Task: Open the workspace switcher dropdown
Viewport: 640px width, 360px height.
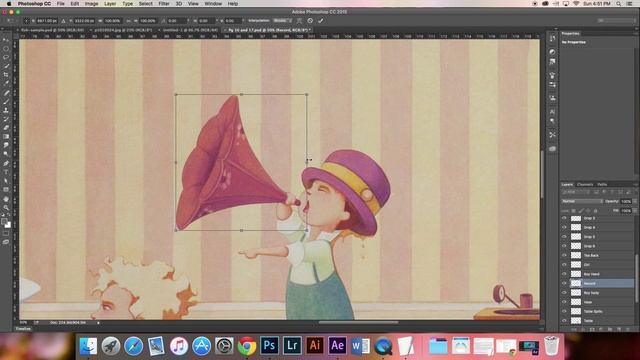Action: [616, 20]
